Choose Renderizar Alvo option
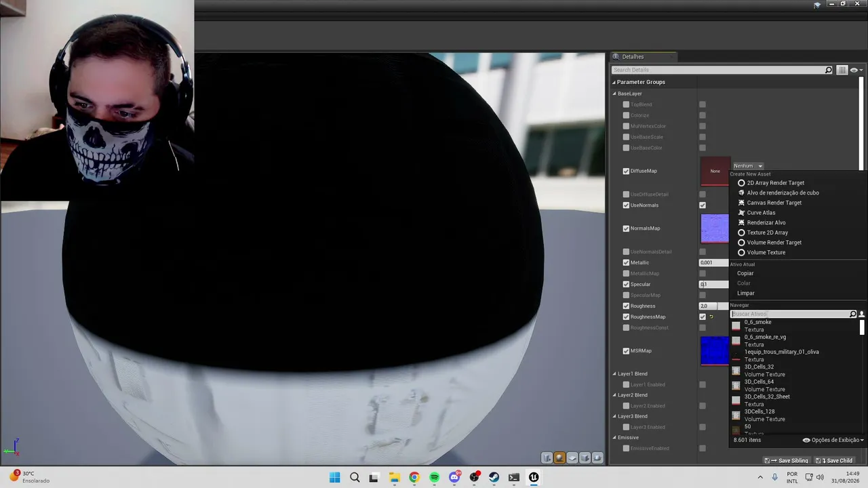This screenshot has width=868, height=488. coord(766,223)
